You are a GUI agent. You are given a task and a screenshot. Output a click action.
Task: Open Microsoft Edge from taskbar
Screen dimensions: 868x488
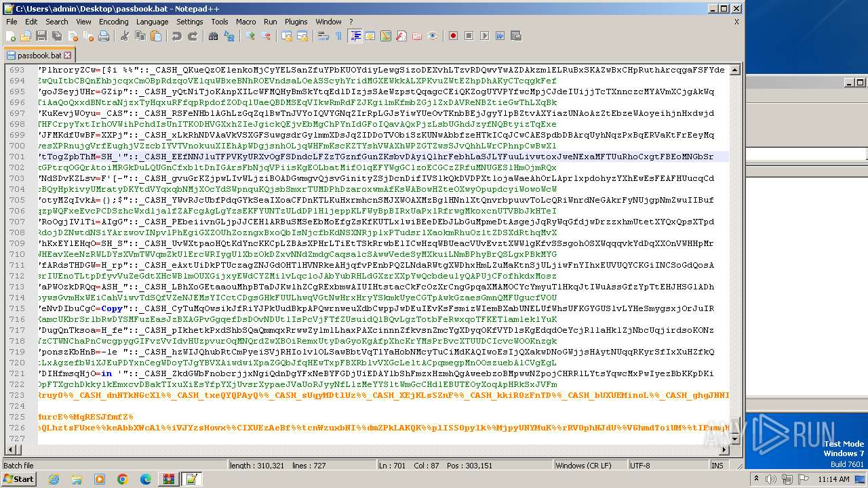(x=145, y=479)
